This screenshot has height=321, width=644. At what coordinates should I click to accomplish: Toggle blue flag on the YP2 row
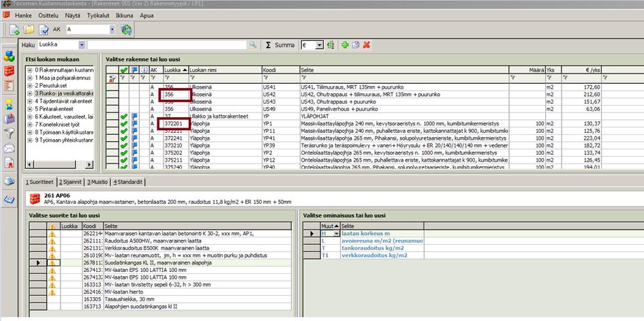[x=134, y=153]
